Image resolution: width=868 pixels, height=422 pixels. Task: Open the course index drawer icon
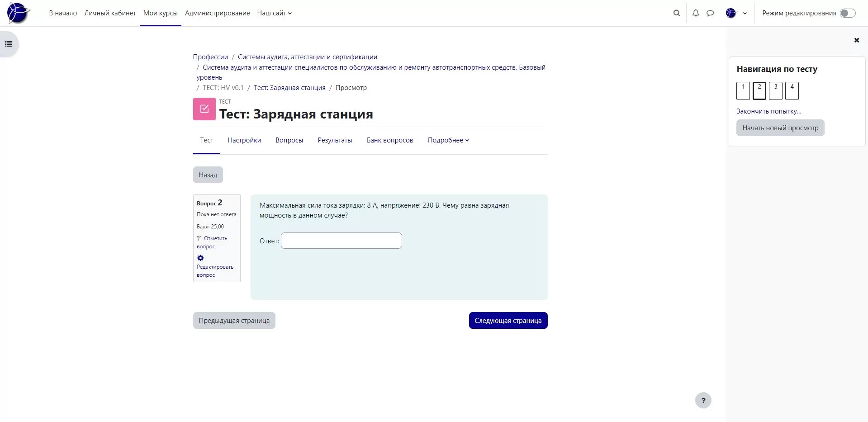click(x=9, y=44)
